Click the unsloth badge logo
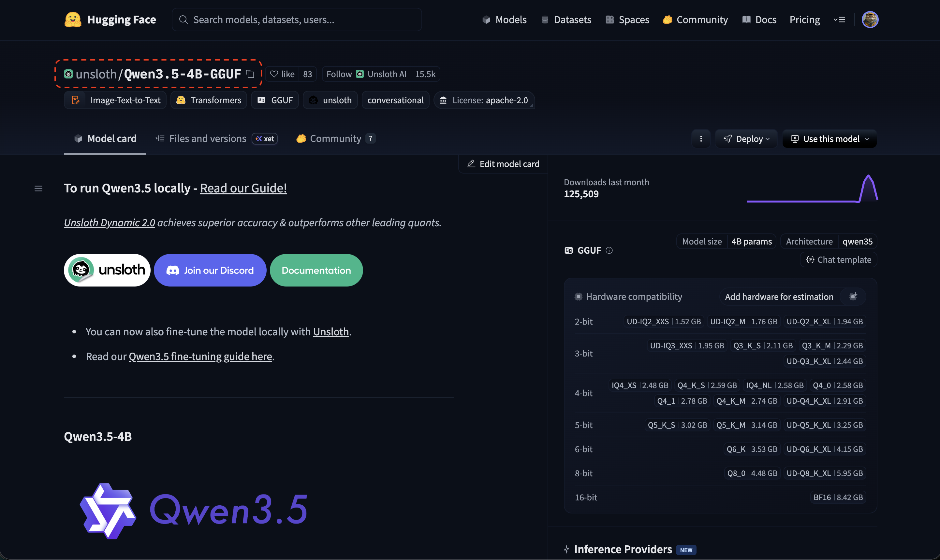Viewport: 940px width, 560px height. click(107, 270)
